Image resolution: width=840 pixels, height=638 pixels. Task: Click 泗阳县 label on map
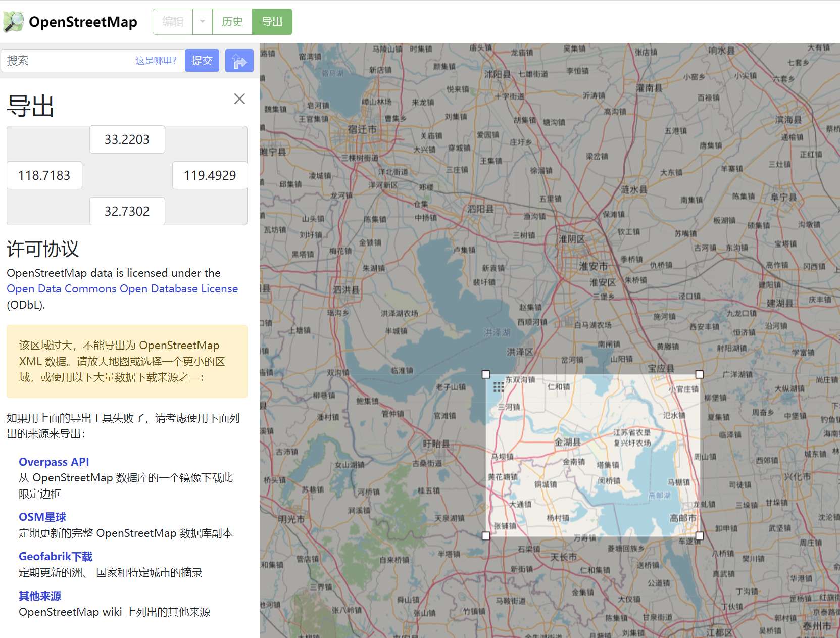[480, 209]
